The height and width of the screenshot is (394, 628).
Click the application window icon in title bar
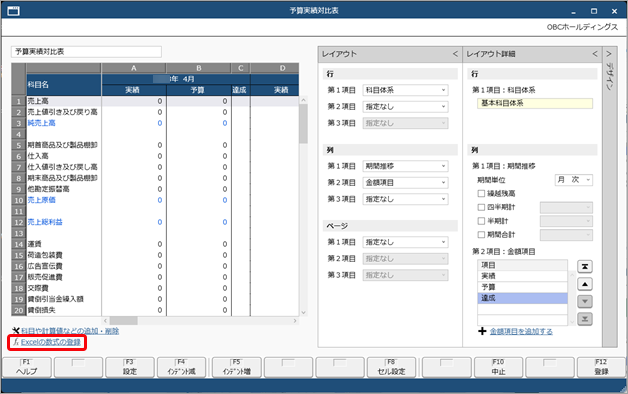pyautogui.click(x=13, y=11)
